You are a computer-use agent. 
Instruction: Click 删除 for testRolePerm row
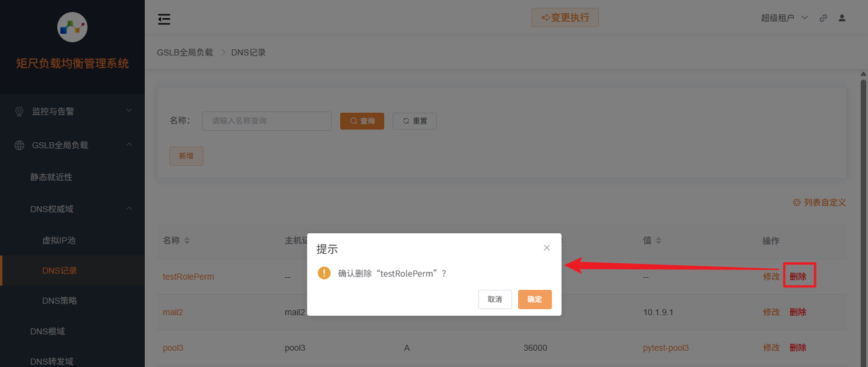798,277
